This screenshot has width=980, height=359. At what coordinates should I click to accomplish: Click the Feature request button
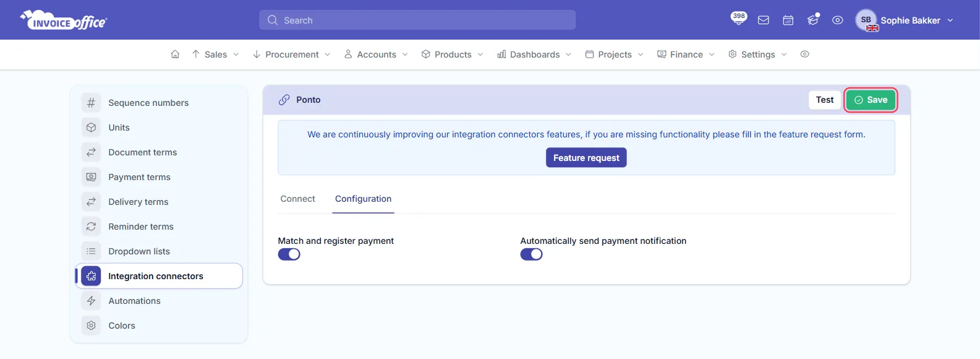(586, 158)
